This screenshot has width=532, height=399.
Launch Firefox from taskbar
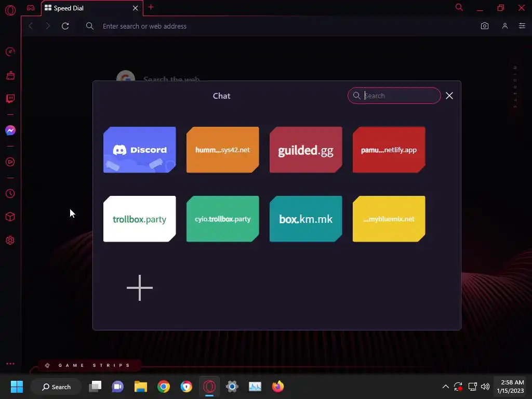click(278, 387)
